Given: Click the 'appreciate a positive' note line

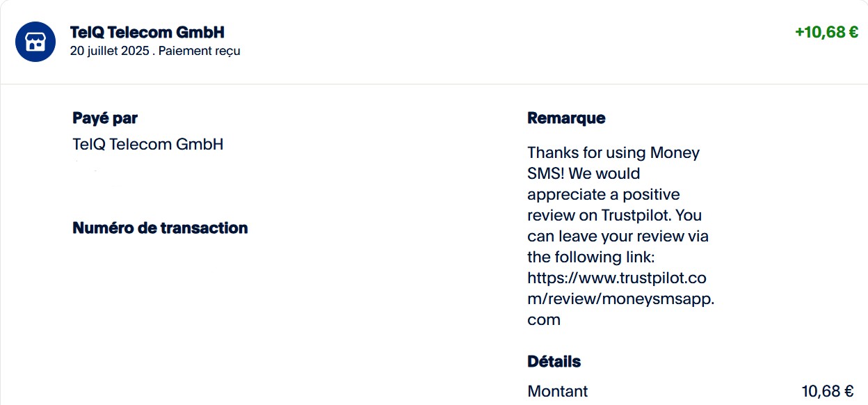Looking at the screenshot, I should coord(604,194).
